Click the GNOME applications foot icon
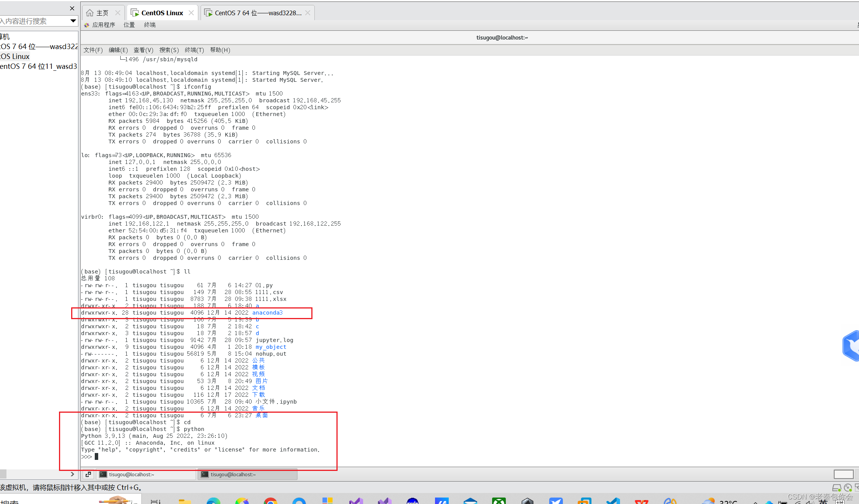This screenshot has width=859, height=504. (x=87, y=25)
